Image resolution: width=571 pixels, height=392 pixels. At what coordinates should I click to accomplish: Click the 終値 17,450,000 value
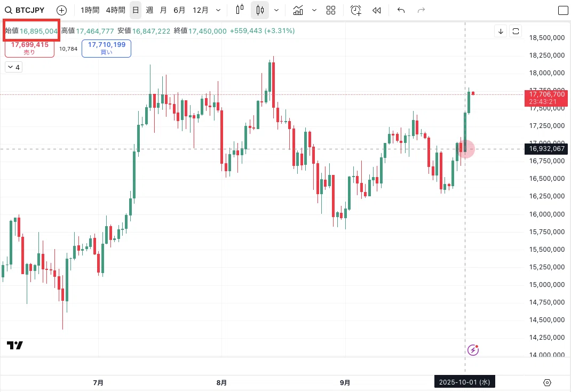click(207, 31)
